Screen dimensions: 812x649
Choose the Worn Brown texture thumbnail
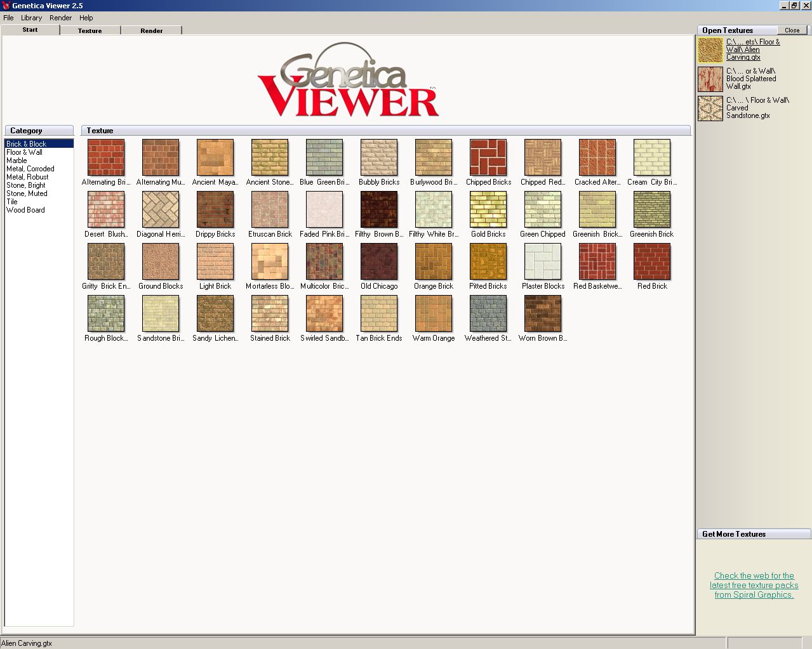(x=543, y=313)
